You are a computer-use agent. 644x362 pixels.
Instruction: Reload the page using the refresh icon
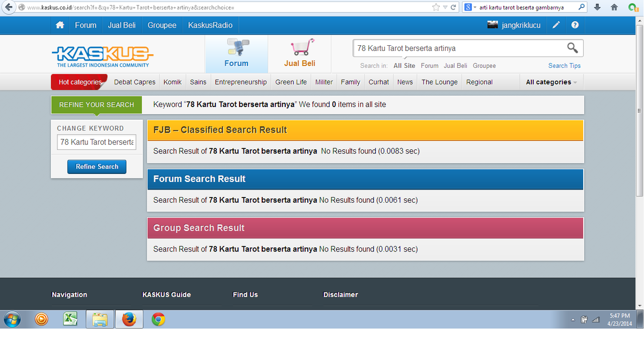(453, 8)
